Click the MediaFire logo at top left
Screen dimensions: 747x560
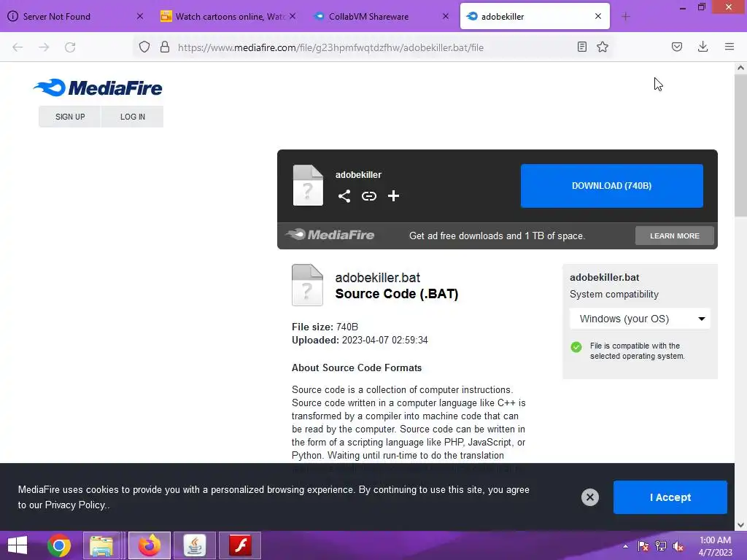pyautogui.click(x=98, y=87)
